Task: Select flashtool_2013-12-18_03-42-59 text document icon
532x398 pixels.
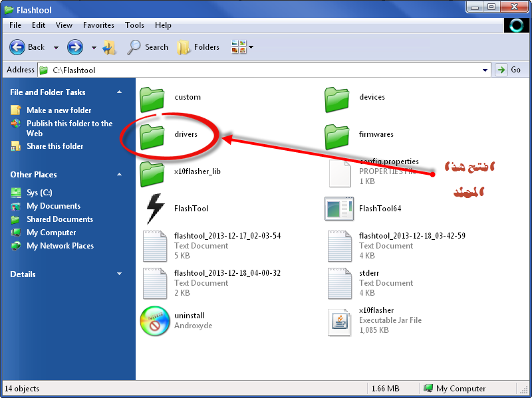Action: click(340, 246)
